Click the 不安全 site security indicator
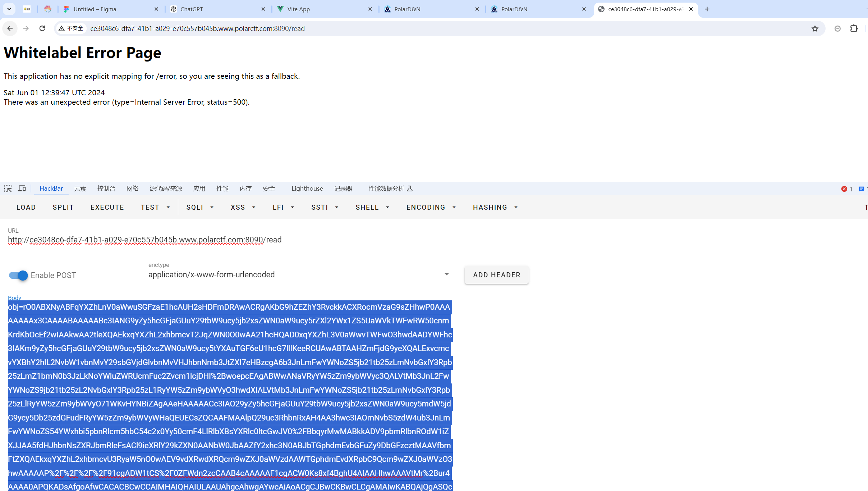Viewport: 868px width, 491px height. pyautogui.click(x=71, y=28)
